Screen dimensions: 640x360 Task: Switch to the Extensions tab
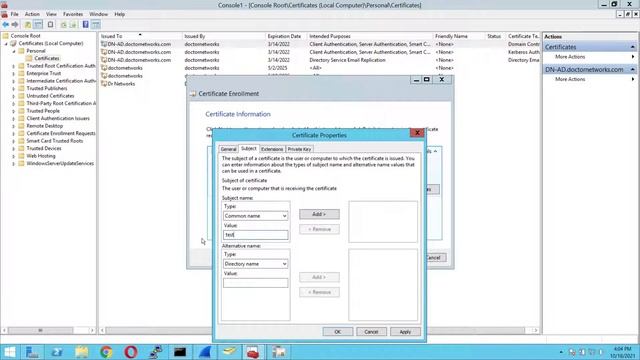[272, 149]
